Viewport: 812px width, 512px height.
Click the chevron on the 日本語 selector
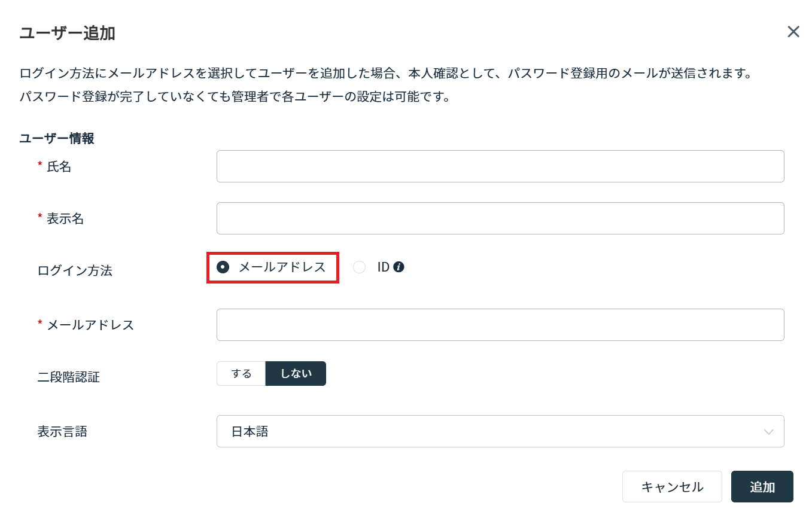click(x=768, y=431)
